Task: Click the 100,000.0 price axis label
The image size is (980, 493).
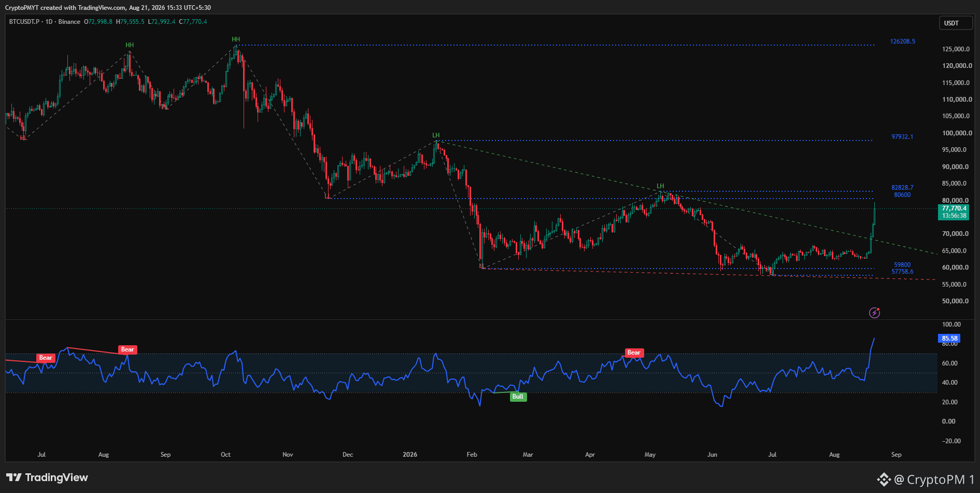Action: coord(956,133)
